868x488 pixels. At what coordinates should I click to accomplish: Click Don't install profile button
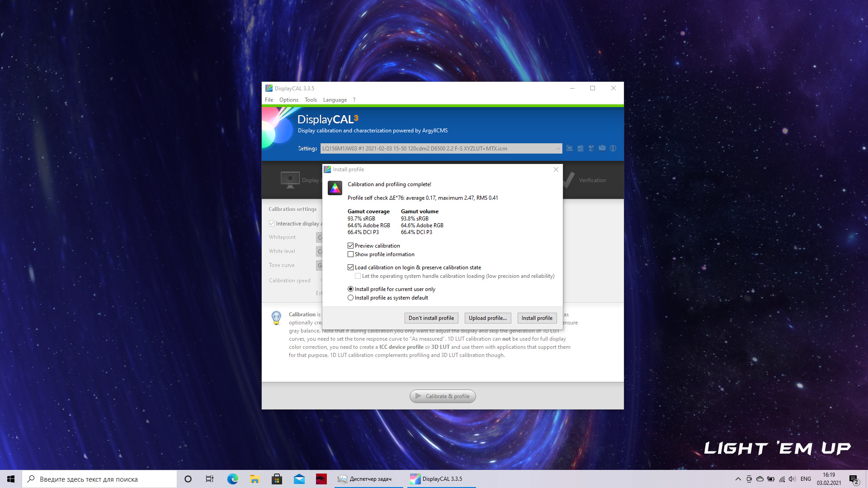click(x=431, y=318)
